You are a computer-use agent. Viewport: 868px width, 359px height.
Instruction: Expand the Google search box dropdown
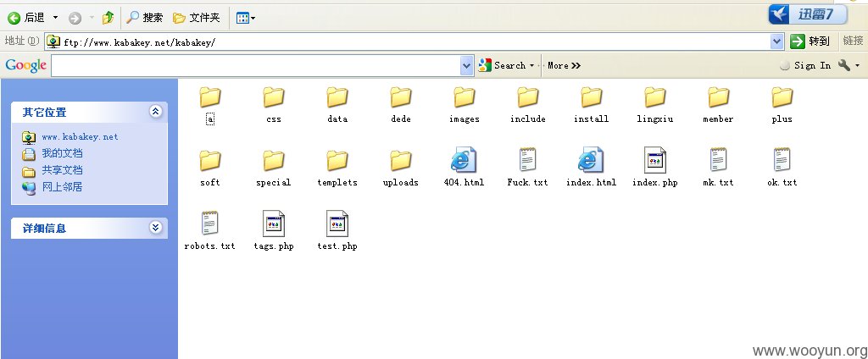click(x=467, y=66)
